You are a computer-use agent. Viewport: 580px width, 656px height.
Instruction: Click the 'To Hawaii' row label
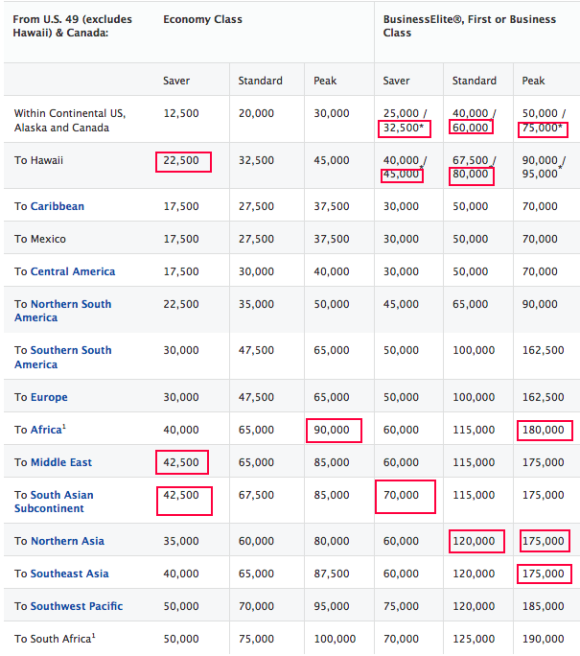click(x=38, y=160)
